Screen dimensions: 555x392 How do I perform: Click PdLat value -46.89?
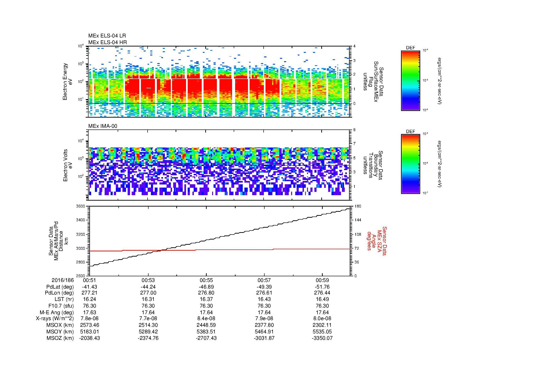click(206, 287)
